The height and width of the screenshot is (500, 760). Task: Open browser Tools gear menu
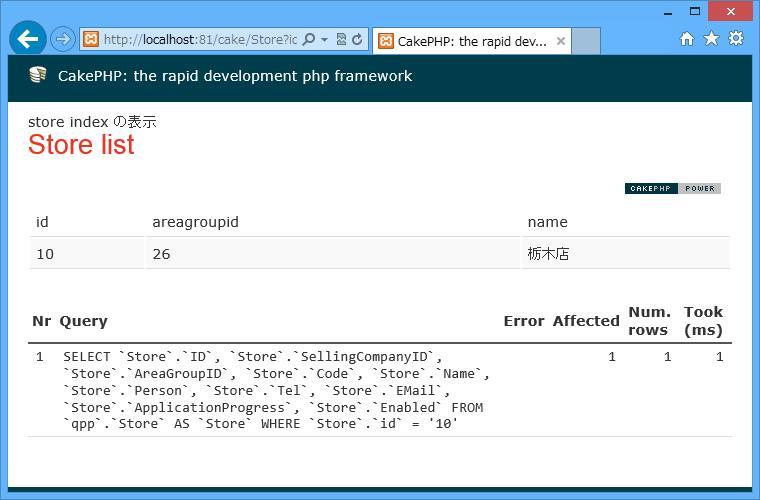(736, 39)
